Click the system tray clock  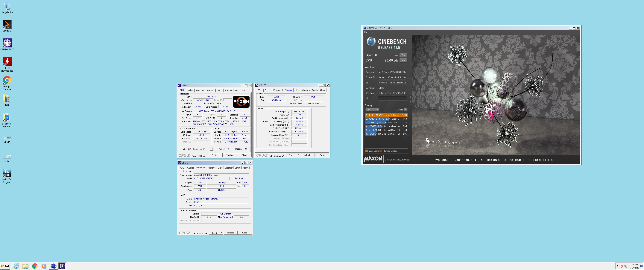(x=634, y=266)
